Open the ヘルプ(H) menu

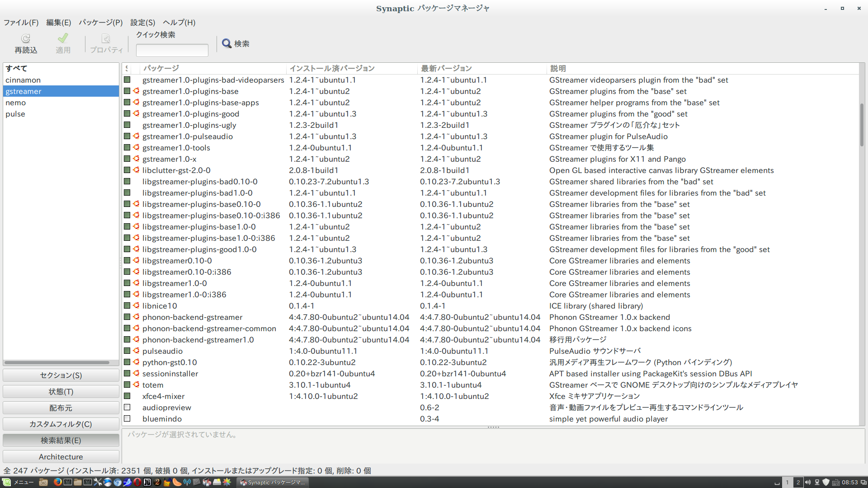click(179, 22)
